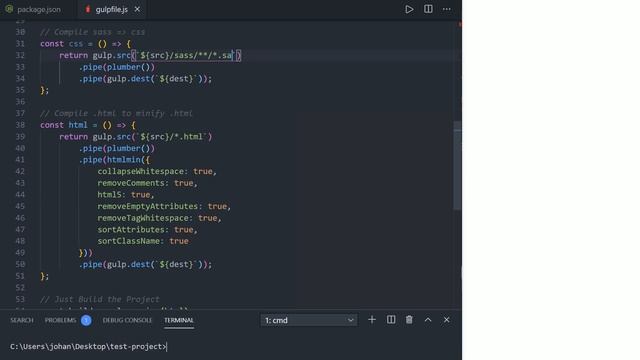Viewport: 640px width, 360px height.
Task: Switch to the TERMINAL tab
Action: (x=179, y=320)
